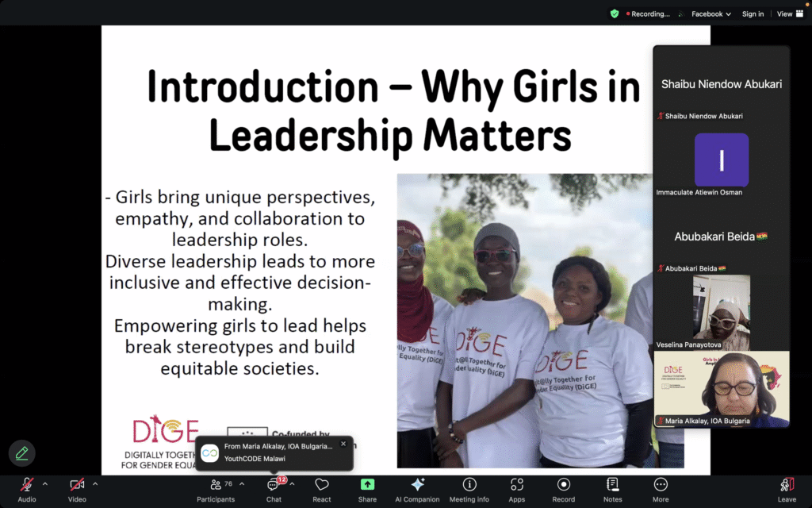
Task: Click the Sign in link
Action: pos(753,13)
